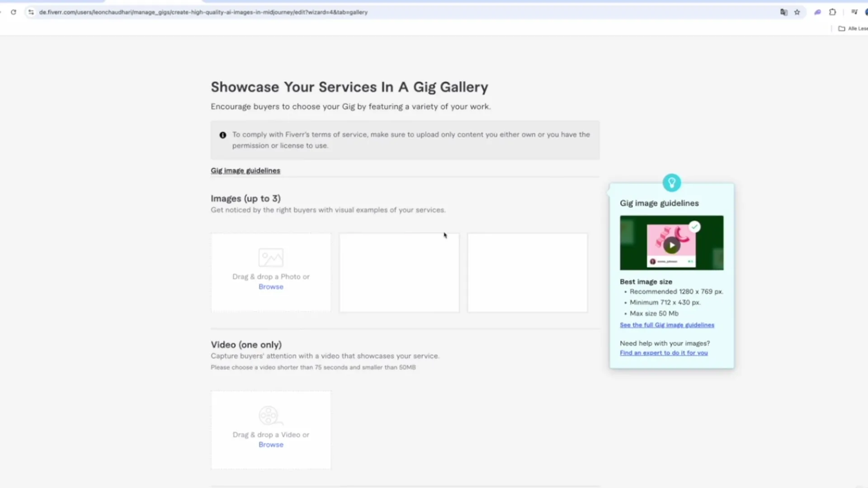Screen dimensions: 868x488
Task: Click the browser address bar URL
Action: point(203,12)
